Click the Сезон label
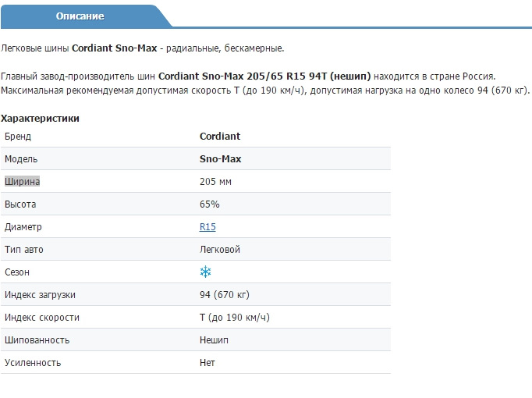The image size is (532, 398). click(17, 272)
